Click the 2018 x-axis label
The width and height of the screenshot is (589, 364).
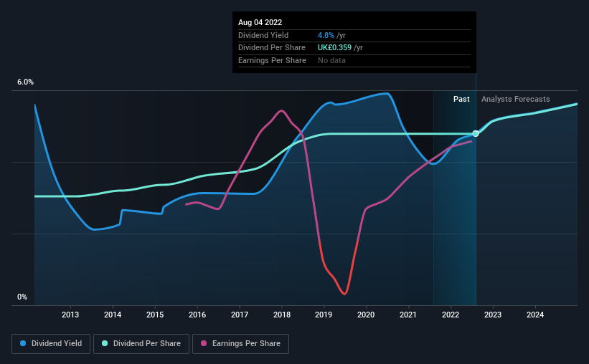click(282, 315)
